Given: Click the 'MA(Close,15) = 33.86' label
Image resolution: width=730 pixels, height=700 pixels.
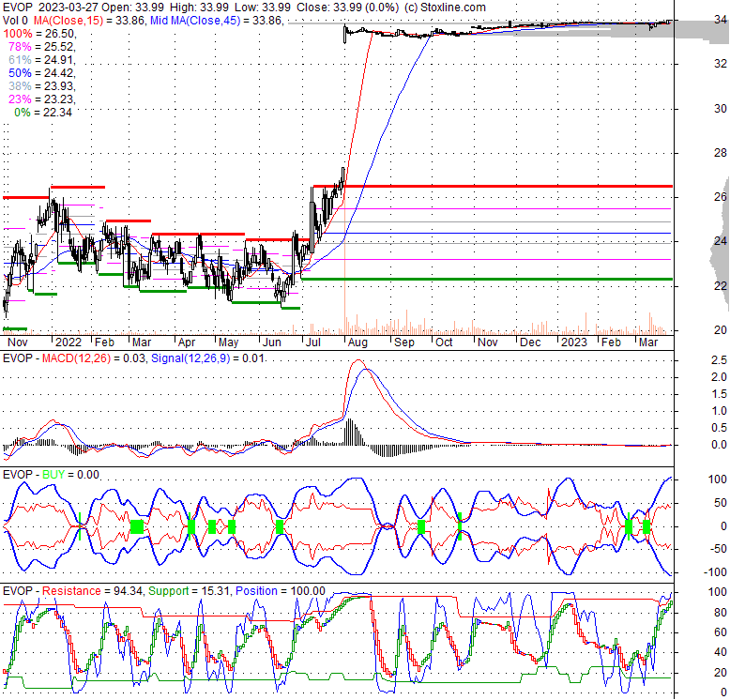Looking at the screenshot, I should coord(88,21).
